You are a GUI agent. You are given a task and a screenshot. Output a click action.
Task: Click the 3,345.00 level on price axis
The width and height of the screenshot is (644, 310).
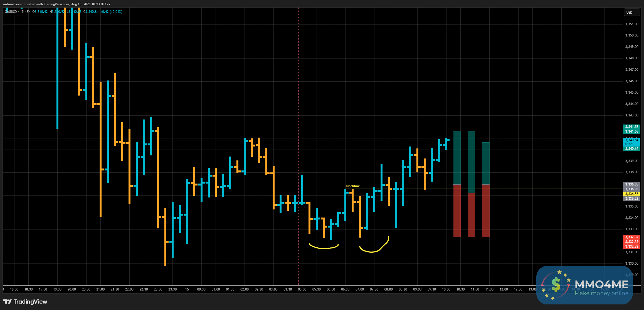(631, 92)
